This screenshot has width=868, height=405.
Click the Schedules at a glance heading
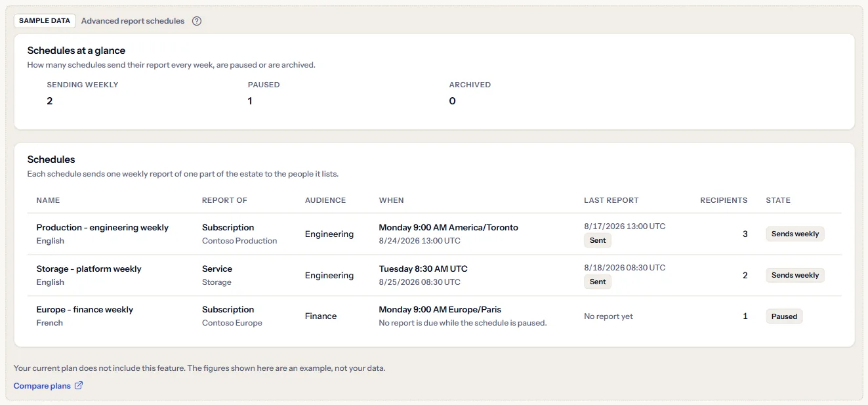pos(76,51)
